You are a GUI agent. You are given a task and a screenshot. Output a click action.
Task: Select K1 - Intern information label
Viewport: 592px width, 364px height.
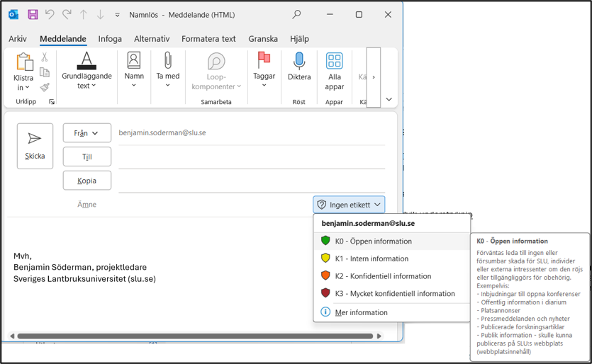391,258
